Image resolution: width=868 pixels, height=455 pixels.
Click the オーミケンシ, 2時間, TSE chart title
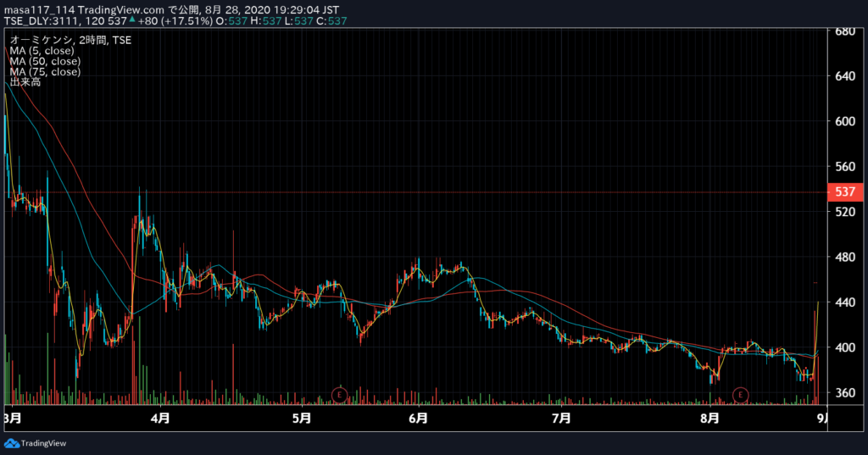(x=70, y=40)
